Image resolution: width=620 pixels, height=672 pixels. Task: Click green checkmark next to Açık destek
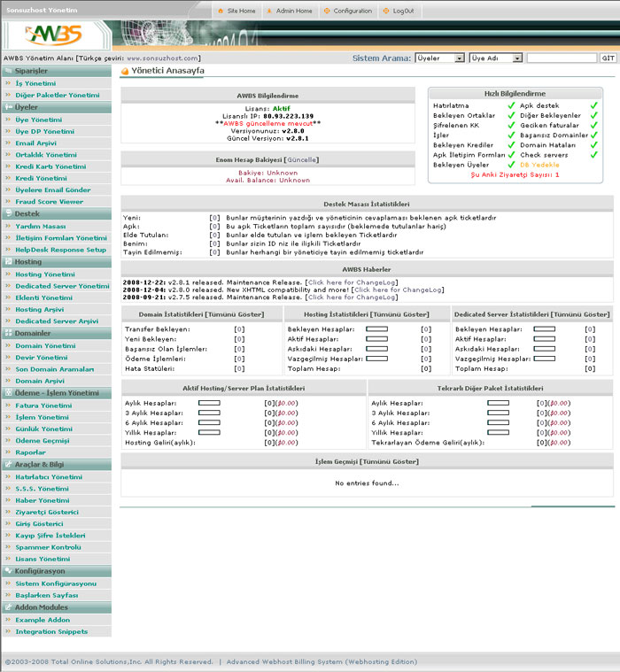[593, 105]
